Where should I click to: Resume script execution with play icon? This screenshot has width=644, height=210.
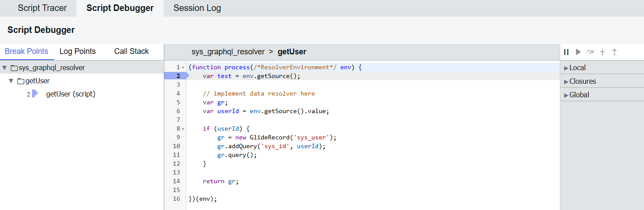point(578,52)
